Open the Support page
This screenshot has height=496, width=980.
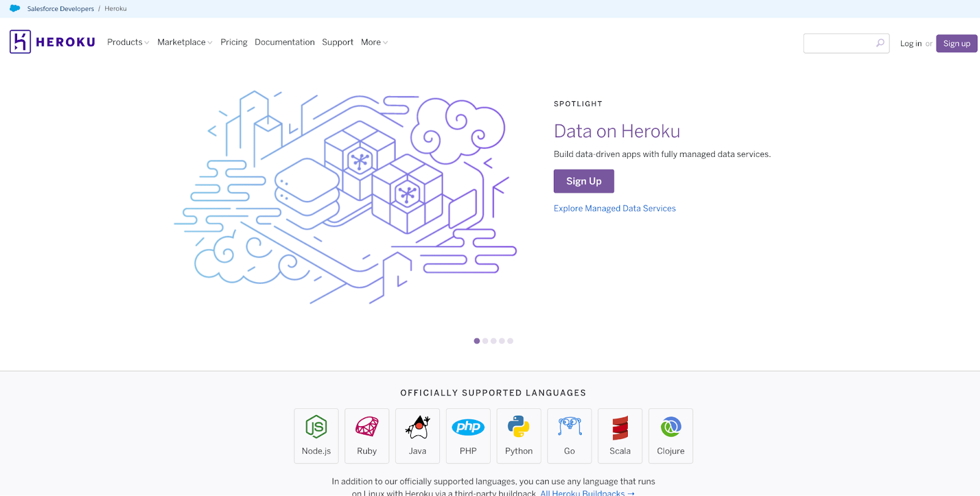pos(337,42)
